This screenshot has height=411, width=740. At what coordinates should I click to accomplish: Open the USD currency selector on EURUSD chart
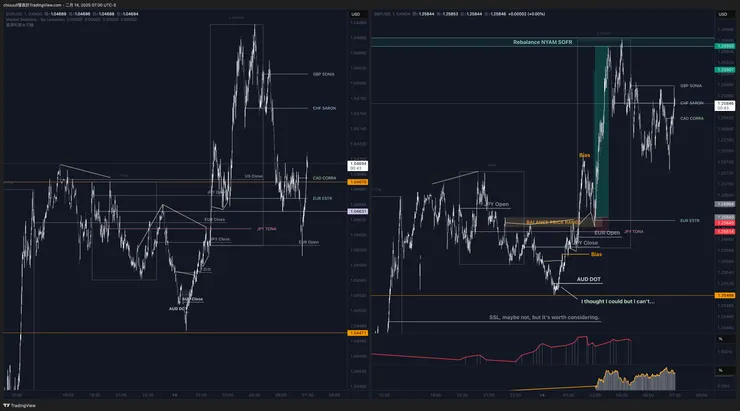pos(356,14)
